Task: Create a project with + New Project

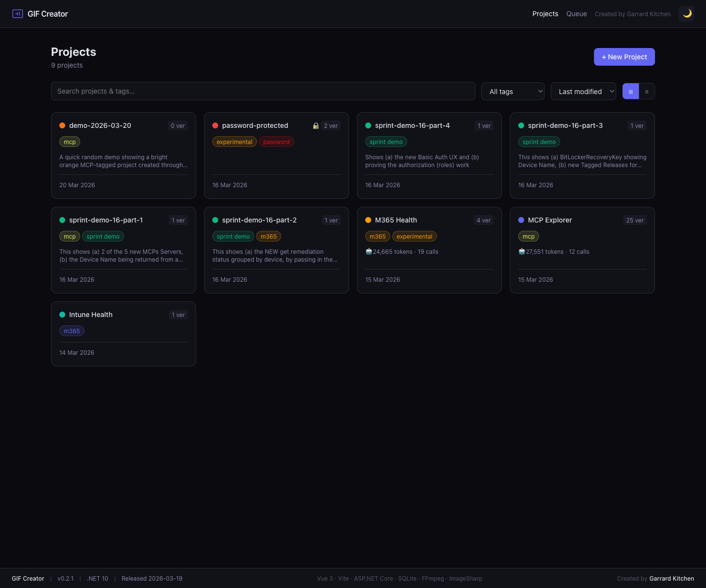Action: coord(624,57)
